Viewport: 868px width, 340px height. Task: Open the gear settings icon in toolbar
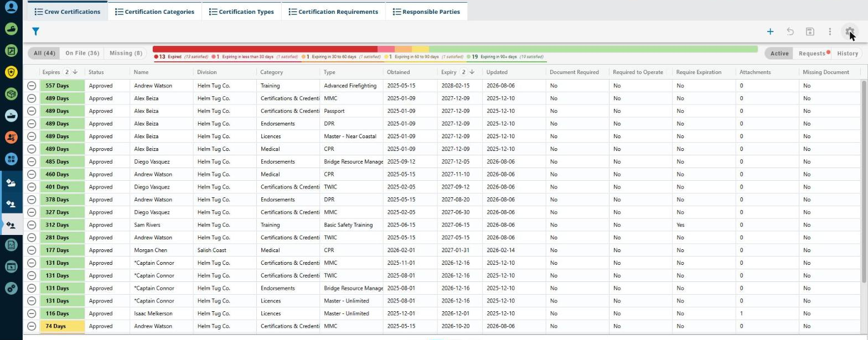(x=850, y=32)
